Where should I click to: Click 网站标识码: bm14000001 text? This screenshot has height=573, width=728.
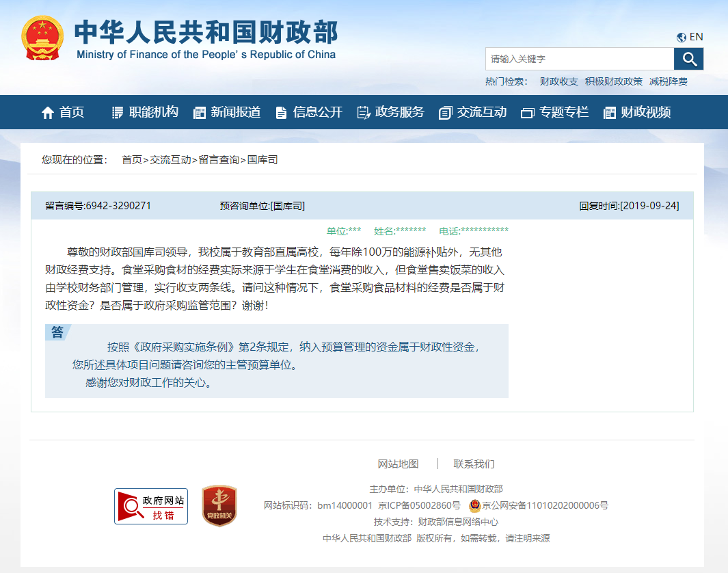[318, 506]
